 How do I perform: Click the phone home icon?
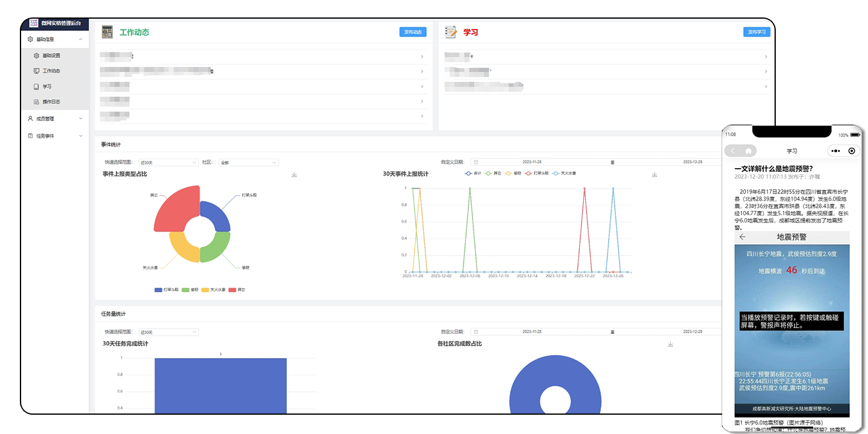click(748, 151)
